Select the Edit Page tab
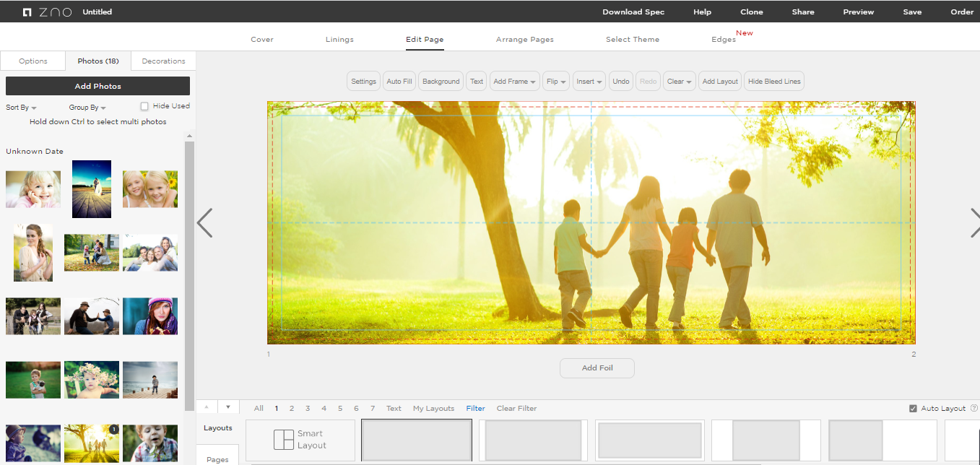The width and height of the screenshot is (980, 465). point(425,40)
